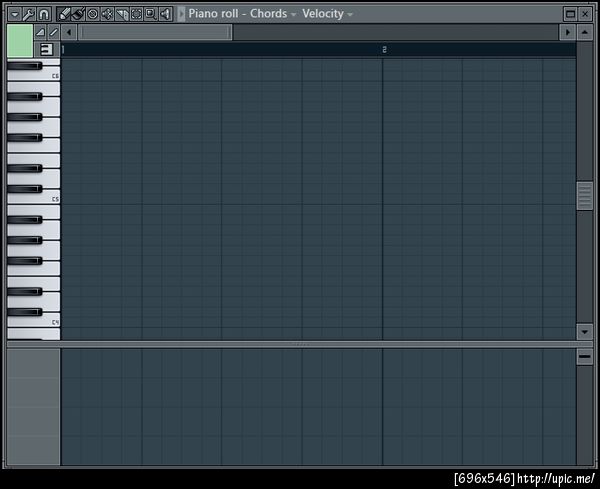Open the piano roll options menu arrow
Viewport: 600px width, 489px height.
pos(15,15)
